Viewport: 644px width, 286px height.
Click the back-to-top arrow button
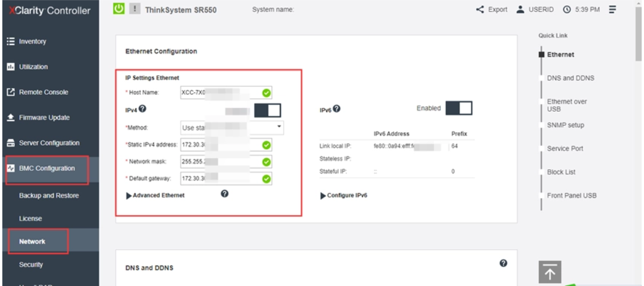coord(550,272)
